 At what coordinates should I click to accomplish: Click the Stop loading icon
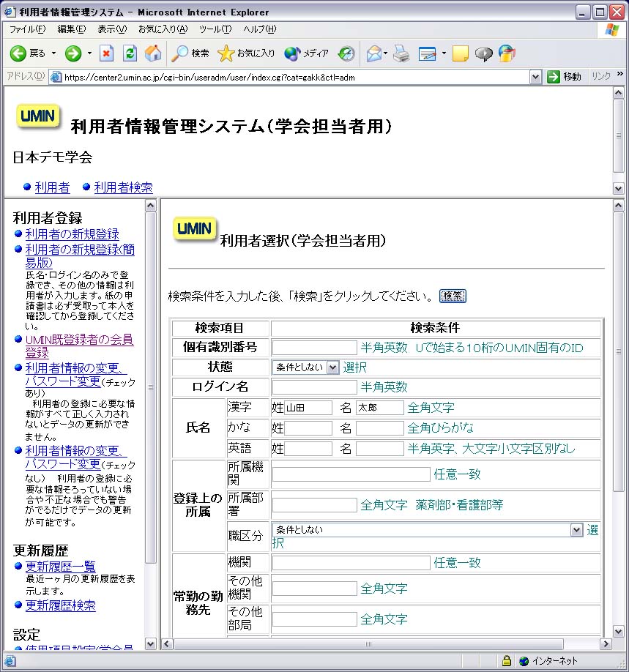click(x=107, y=53)
